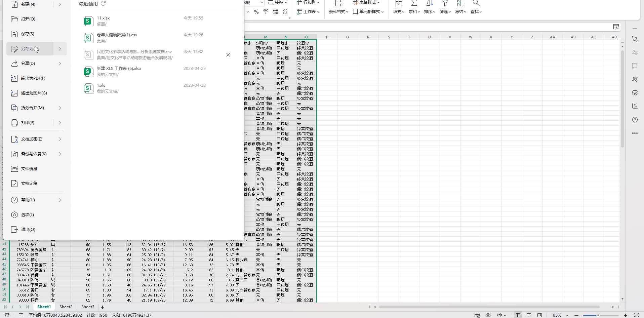Open the zoom percentage 85% dropdown
This screenshot has width=644, height=318.
coord(567,315)
